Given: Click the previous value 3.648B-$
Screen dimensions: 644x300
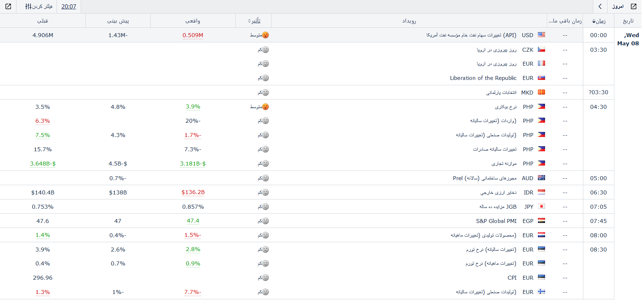Looking at the screenshot, I should (x=43, y=163).
